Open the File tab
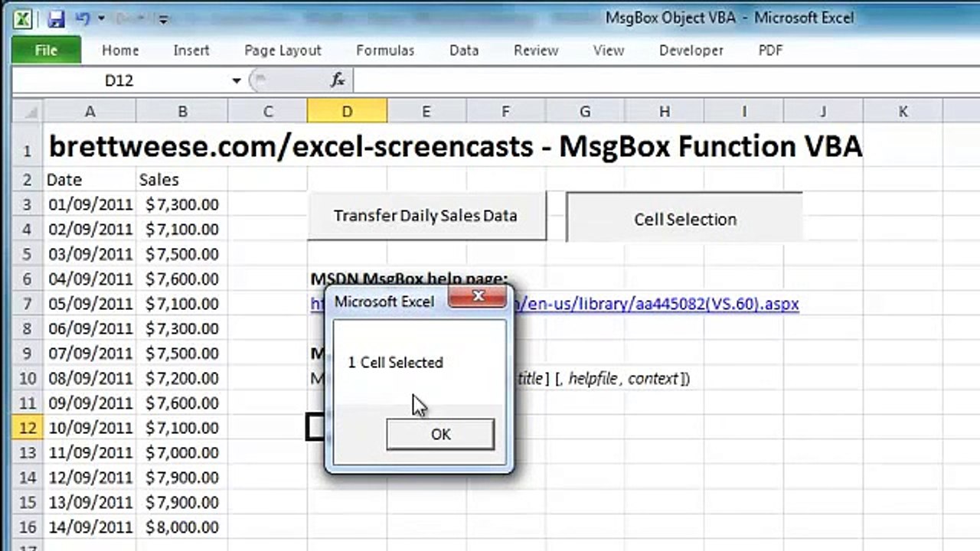The height and width of the screenshot is (551, 980). pos(46,51)
